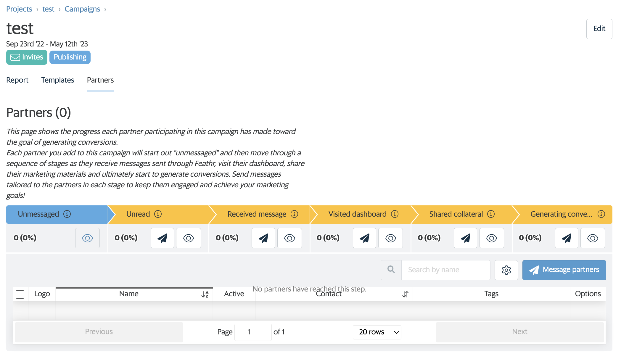Click the magnifier search icon
The width and height of the screenshot is (621, 364).
tap(391, 270)
